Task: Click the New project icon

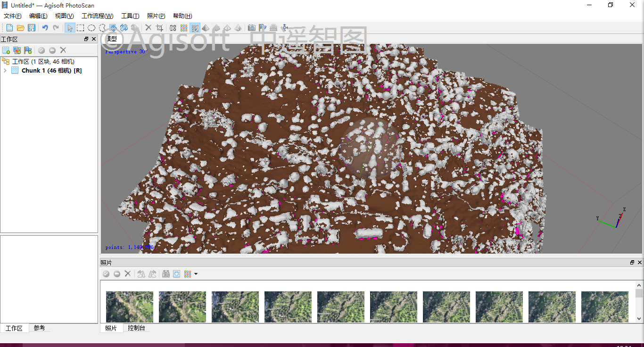Action: pos(9,28)
